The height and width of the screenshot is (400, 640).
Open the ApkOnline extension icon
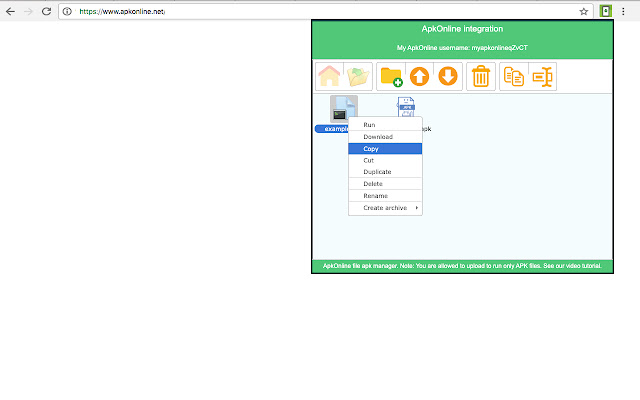[605, 11]
